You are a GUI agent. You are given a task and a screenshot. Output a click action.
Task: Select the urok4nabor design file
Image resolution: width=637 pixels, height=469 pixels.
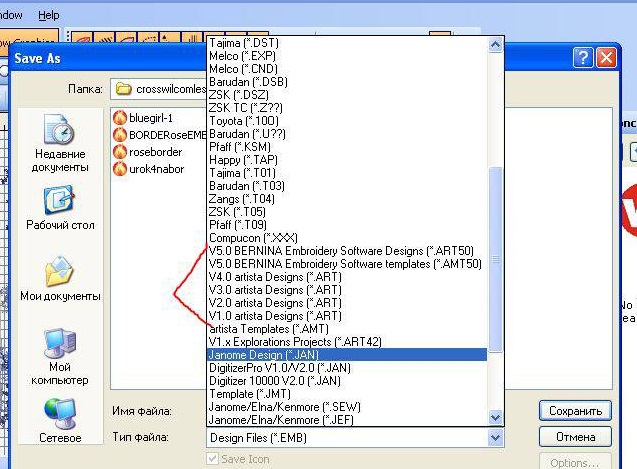pos(149,169)
